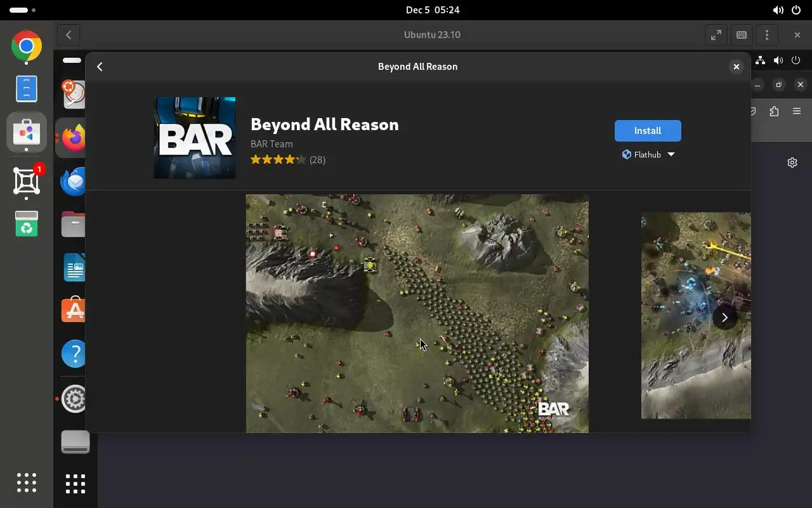Open orange App Center icon in guest dock
This screenshot has height=508, width=812.
point(74,310)
